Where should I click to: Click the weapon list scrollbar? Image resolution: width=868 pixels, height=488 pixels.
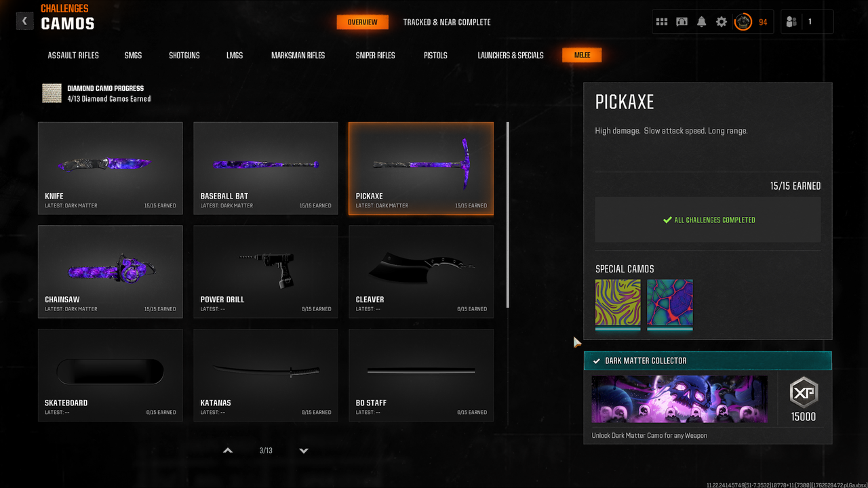tap(508, 216)
